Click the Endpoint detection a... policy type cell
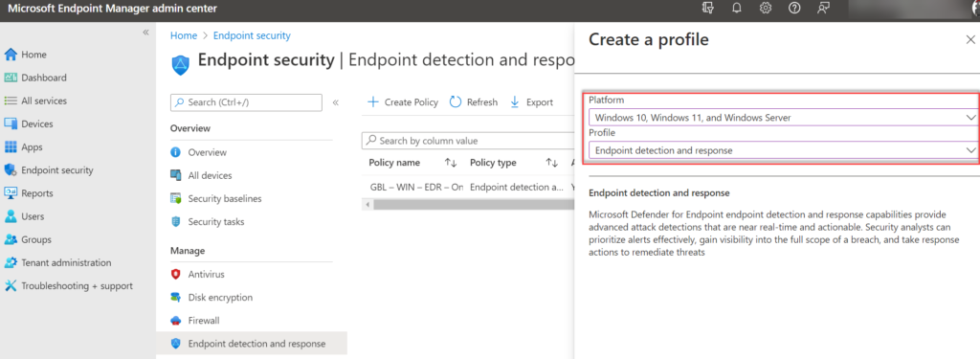980x359 pixels. [516, 187]
